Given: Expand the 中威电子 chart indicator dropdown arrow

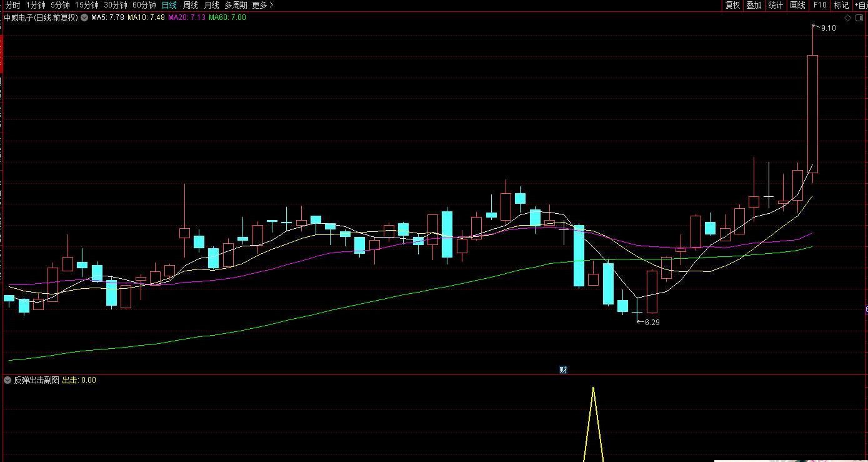Looking at the screenshot, I should coord(84,18).
